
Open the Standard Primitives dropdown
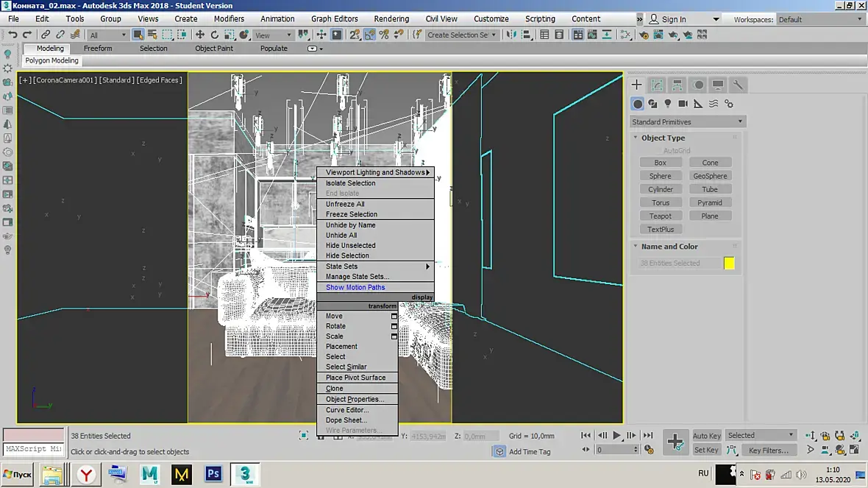click(x=687, y=122)
